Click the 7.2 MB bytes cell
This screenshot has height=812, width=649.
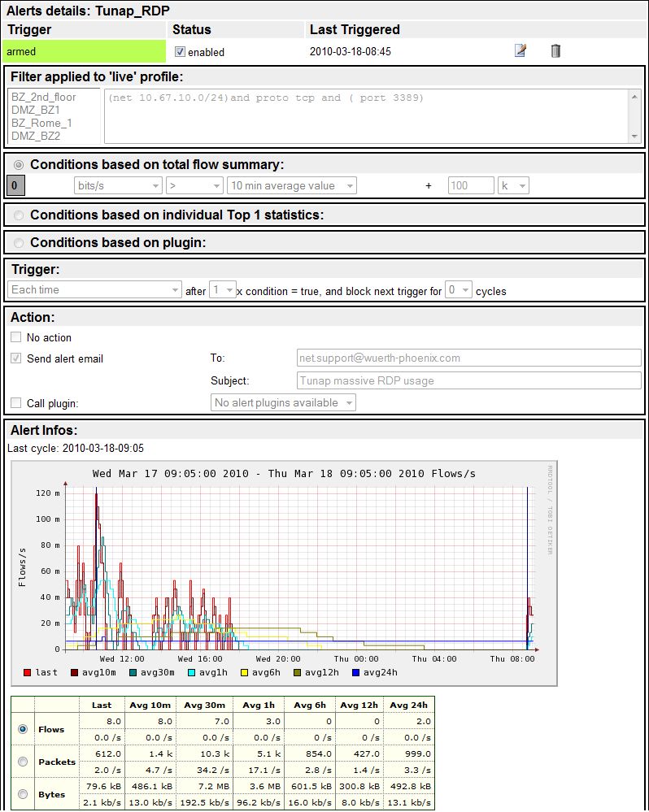click(205, 786)
